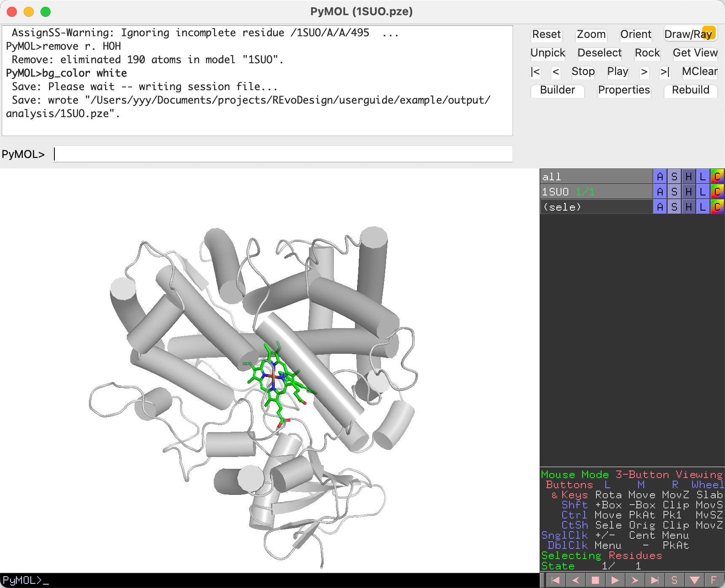This screenshot has height=588, width=725.
Task: Click the macOS green zoom window button
Action: [x=46, y=12]
